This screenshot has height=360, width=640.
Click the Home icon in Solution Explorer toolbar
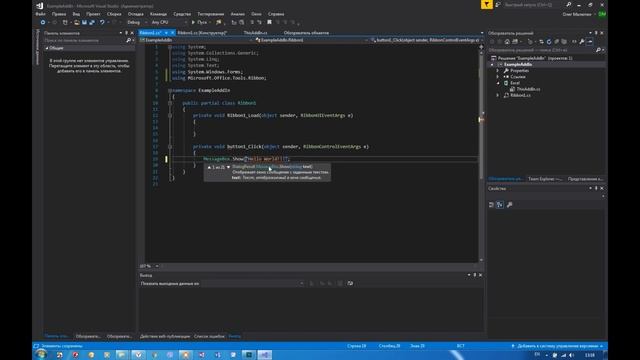pos(507,42)
